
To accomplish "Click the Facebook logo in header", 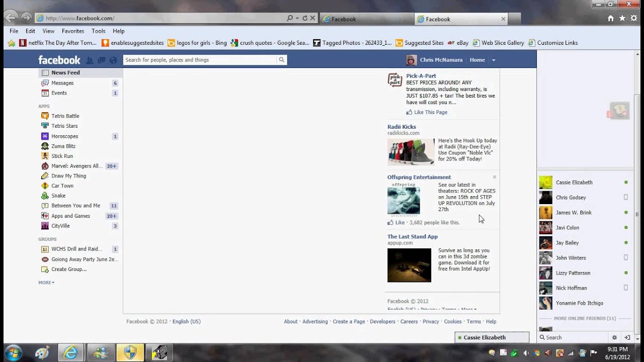I will pos(59,60).
